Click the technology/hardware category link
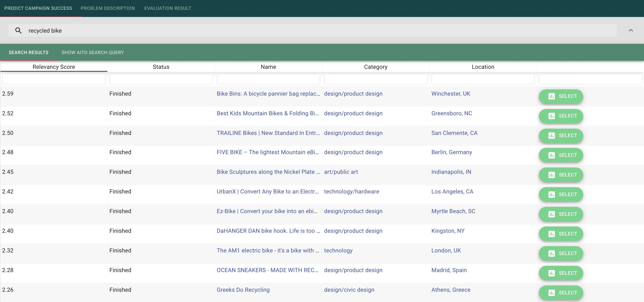Screen dimensions: 644x302 pos(352,192)
